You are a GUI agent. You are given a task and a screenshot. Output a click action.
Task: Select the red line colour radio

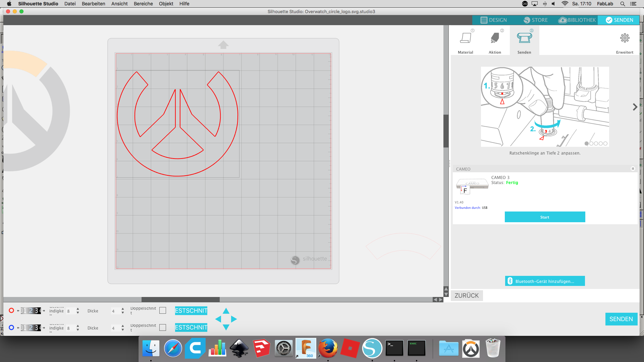(11, 311)
